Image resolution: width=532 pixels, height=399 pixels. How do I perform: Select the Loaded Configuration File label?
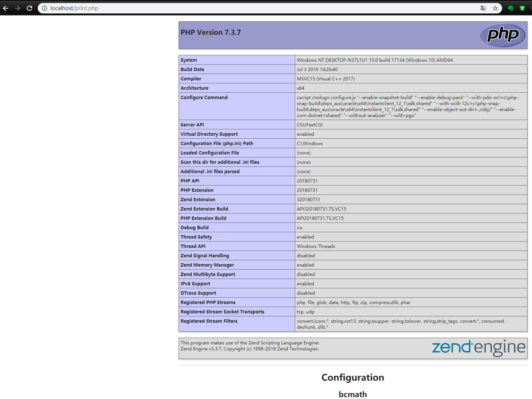coord(210,153)
